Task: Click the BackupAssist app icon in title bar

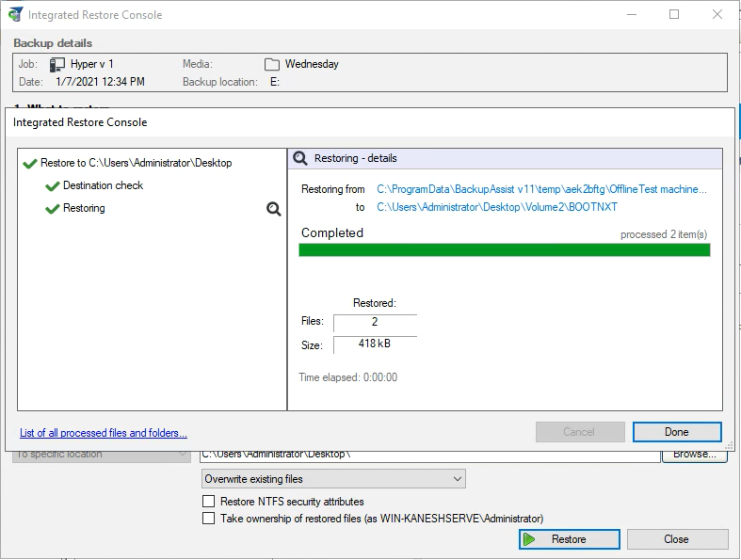Action: (x=16, y=15)
